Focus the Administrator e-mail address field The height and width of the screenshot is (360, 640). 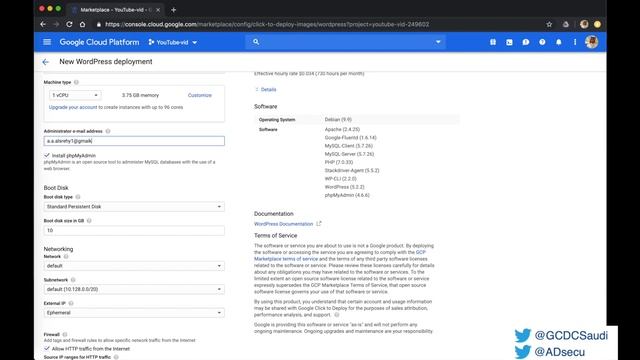[134, 141]
